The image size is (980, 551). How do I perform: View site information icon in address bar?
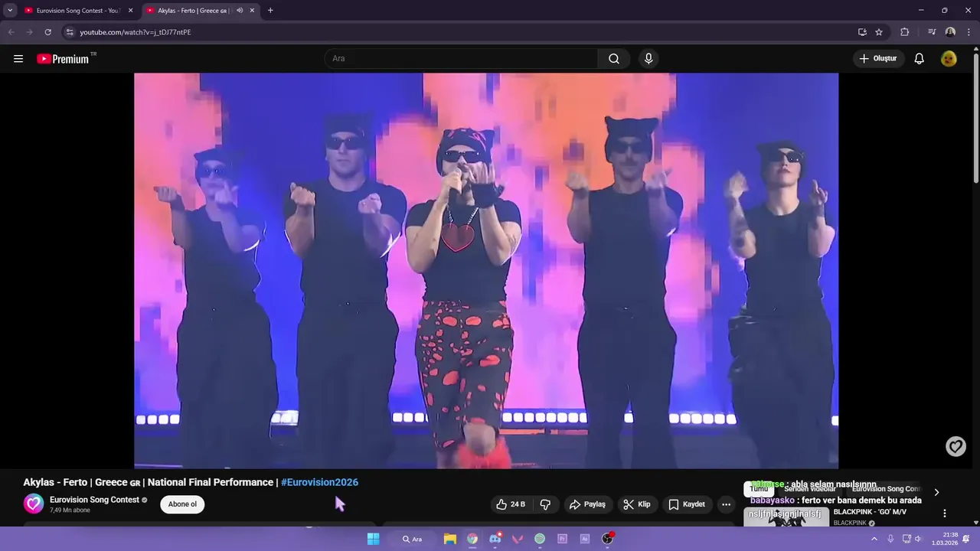pos(70,32)
